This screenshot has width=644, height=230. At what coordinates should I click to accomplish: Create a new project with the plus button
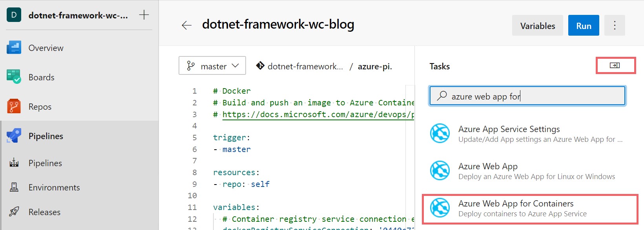(144, 14)
